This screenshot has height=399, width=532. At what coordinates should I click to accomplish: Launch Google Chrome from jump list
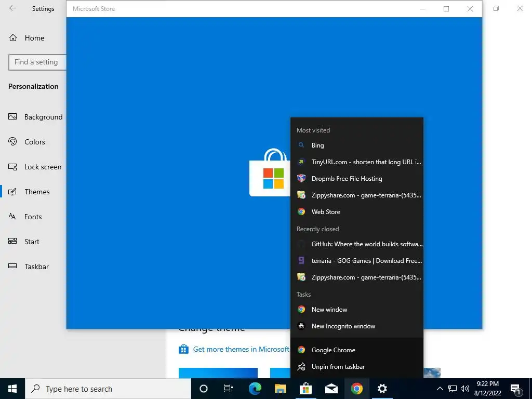click(x=356, y=350)
